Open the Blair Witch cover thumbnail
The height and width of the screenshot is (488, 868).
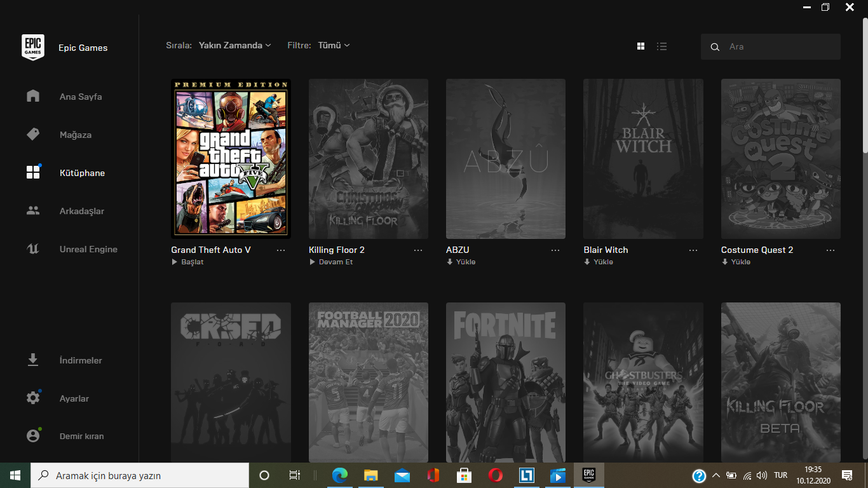[644, 159]
